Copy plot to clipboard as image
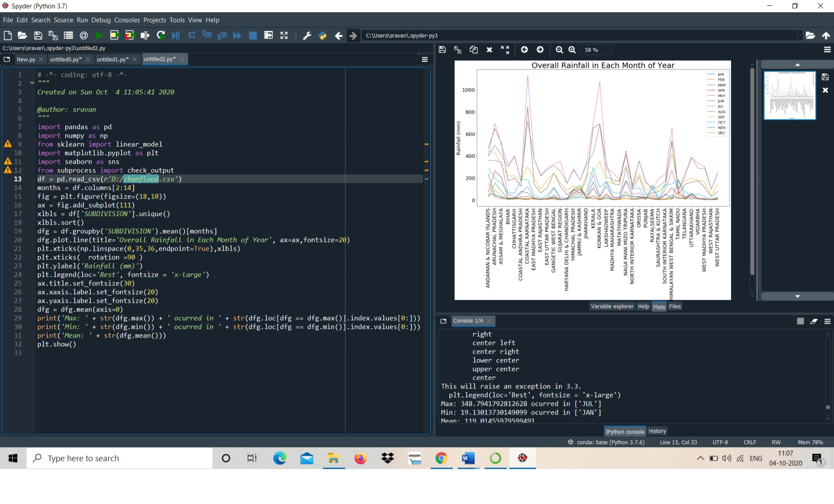 click(474, 50)
